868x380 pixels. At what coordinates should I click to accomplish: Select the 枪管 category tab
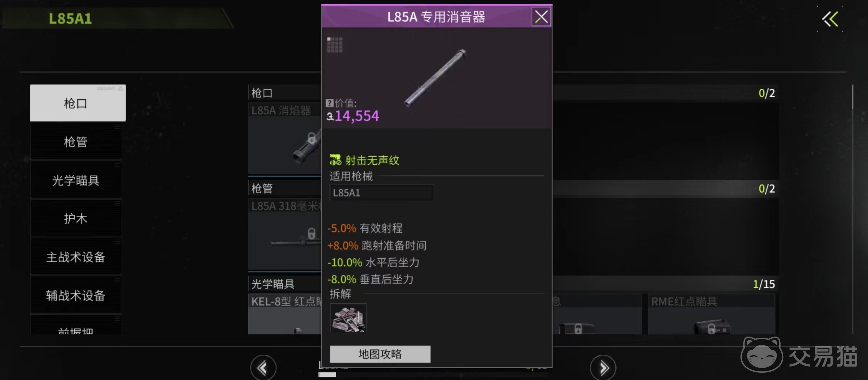tap(76, 142)
